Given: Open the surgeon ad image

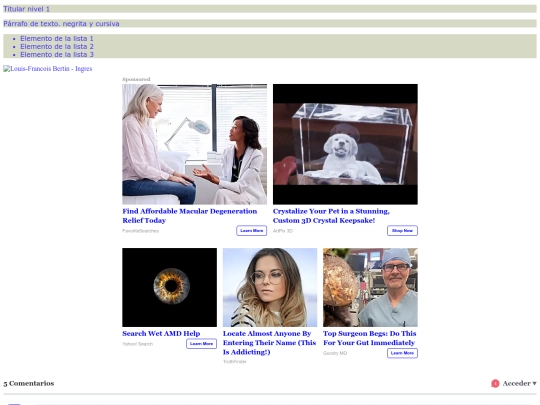Looking at the screenshot, I should point(370,287).
